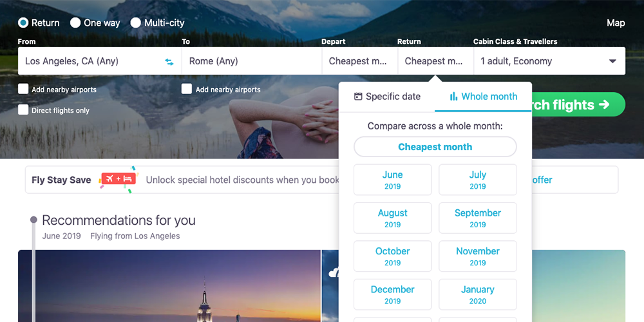Check Add nearby airports under From
This screenshot has width=644, height=322.
[23, 89]
